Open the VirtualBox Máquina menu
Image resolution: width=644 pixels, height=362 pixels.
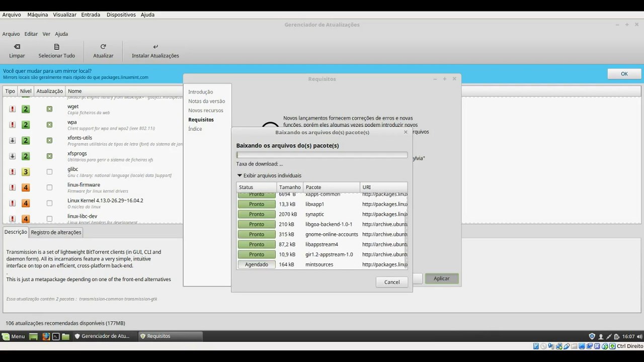(38, 15)
